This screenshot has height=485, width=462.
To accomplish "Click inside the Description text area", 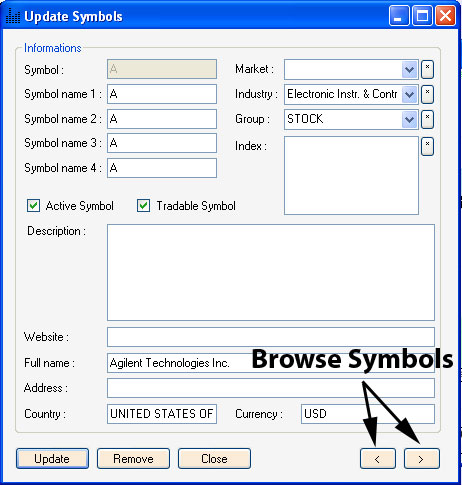I will click(271, 272).
